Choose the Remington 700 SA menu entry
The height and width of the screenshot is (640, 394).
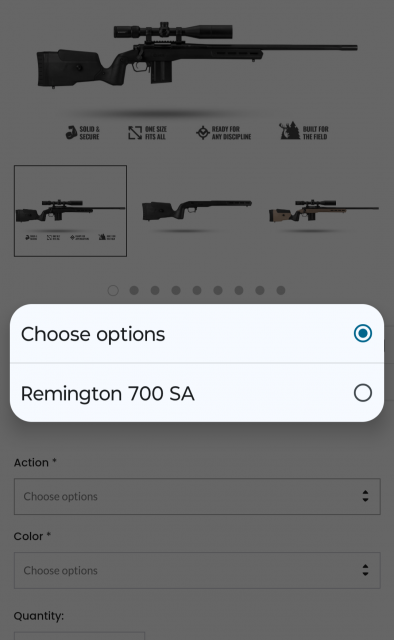pyautogui.click(x=197, y=393)
